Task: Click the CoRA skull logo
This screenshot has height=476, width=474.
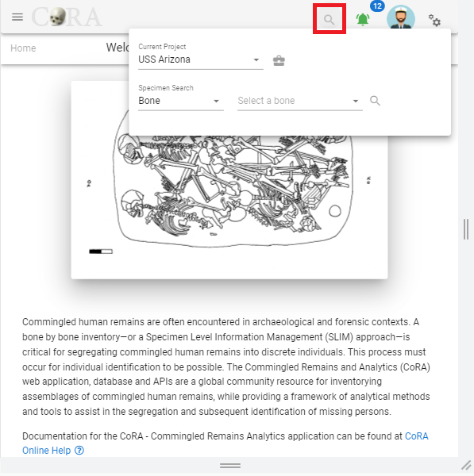Action: [x=66, y=17]
